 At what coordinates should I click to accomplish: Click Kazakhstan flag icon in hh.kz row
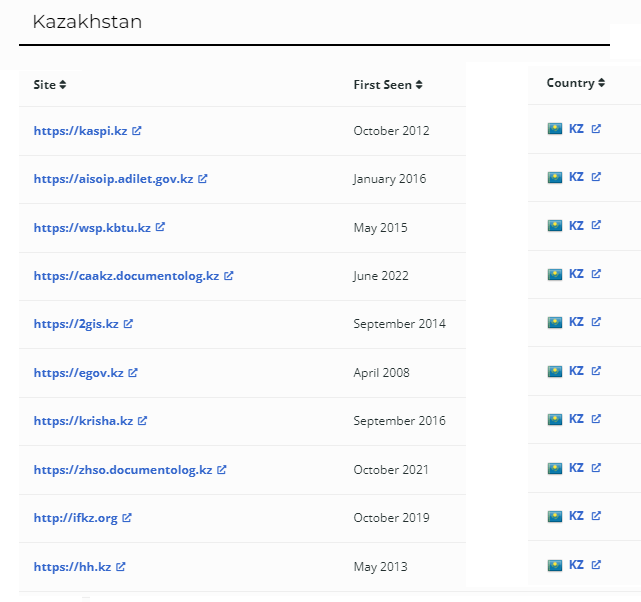tap(555, 565)
